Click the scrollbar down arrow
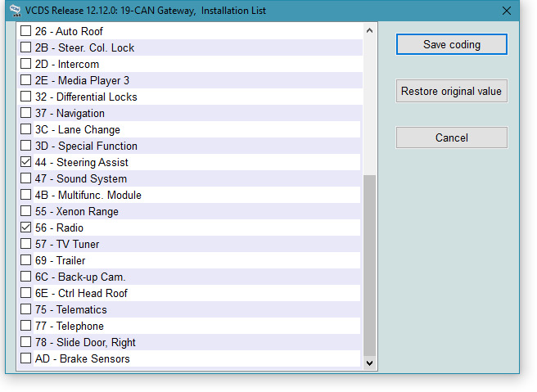 click(369, 363)
